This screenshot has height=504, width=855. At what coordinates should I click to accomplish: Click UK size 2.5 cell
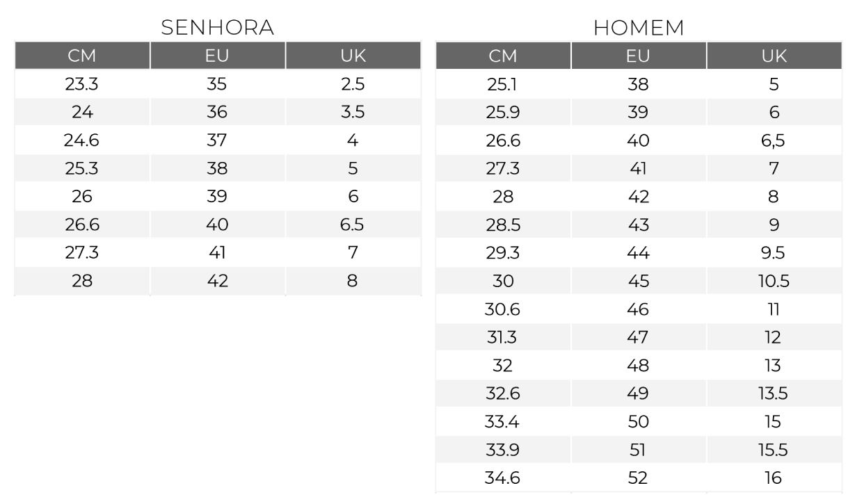[353, 84]
